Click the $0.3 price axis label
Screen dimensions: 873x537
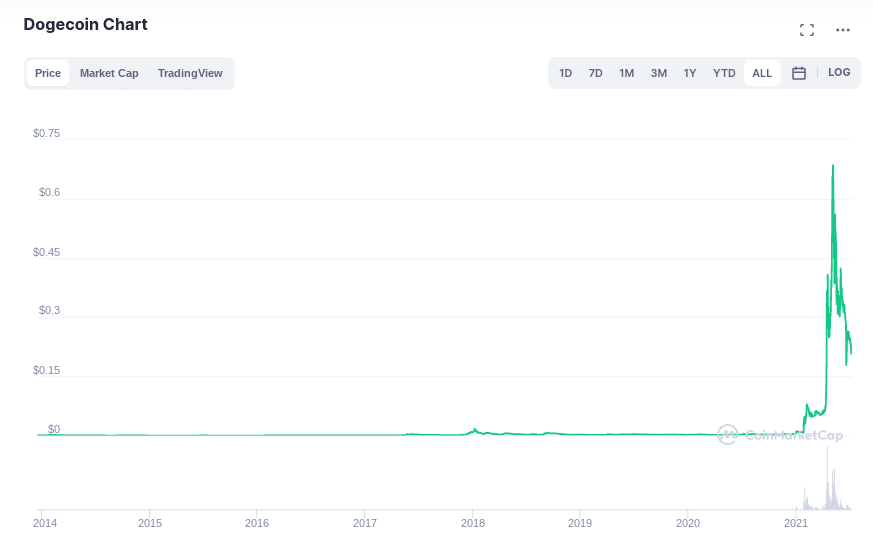[49, 311]
